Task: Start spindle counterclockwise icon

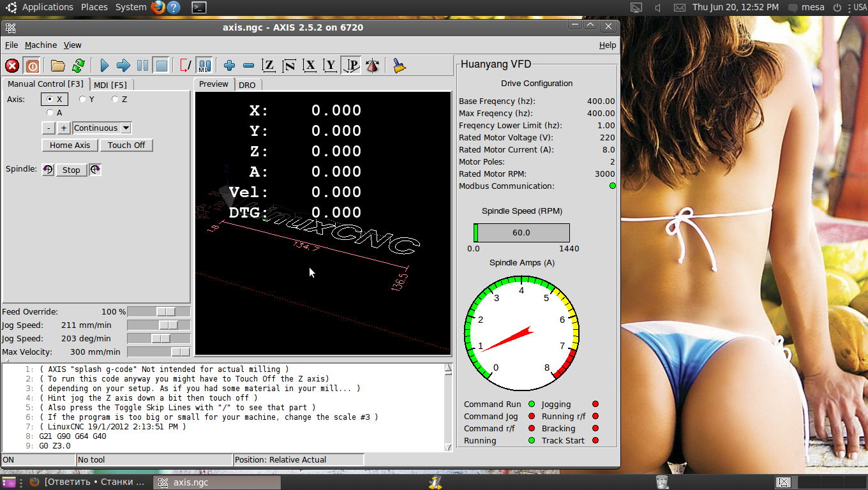Action: [48, 170]
